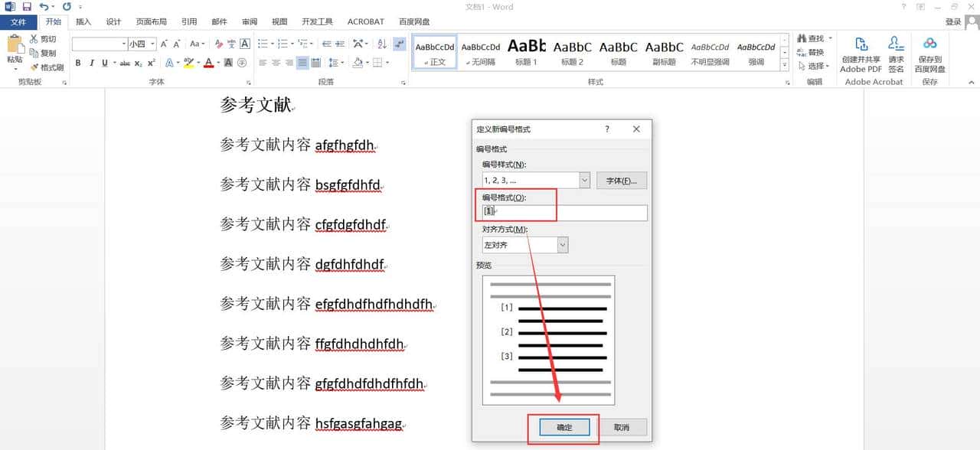Viewport: 980px width, 450px height.
Task: Switch to the ACROBAT ribbon tab
Action: point(365,21)
